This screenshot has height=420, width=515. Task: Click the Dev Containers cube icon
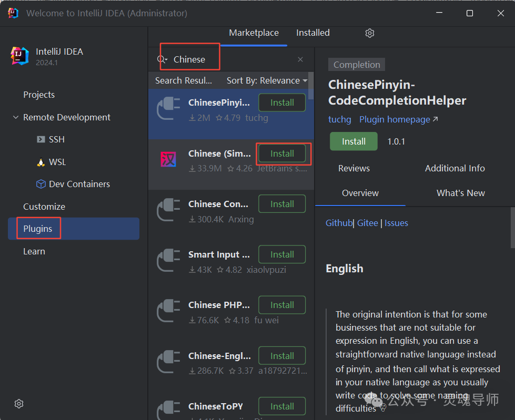(41, 184)
